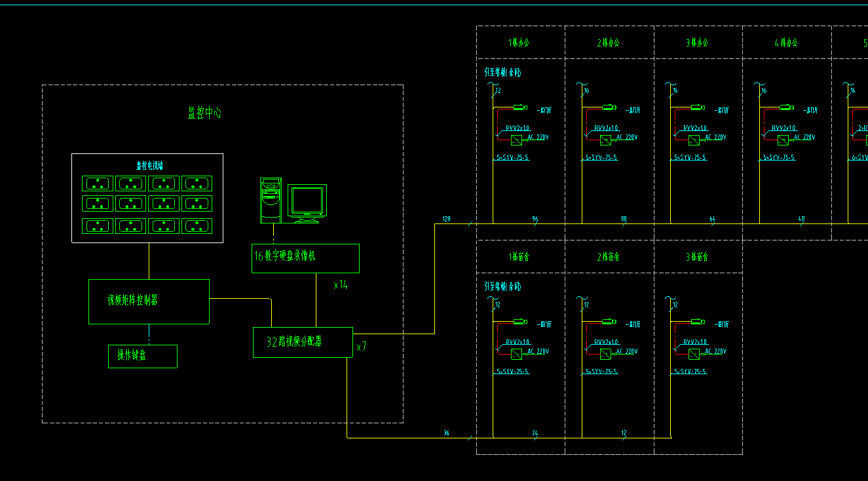
Task: Click 引至塔楼(余同) note in the 1栋办公 column
Action: click(x=503, y=72)
